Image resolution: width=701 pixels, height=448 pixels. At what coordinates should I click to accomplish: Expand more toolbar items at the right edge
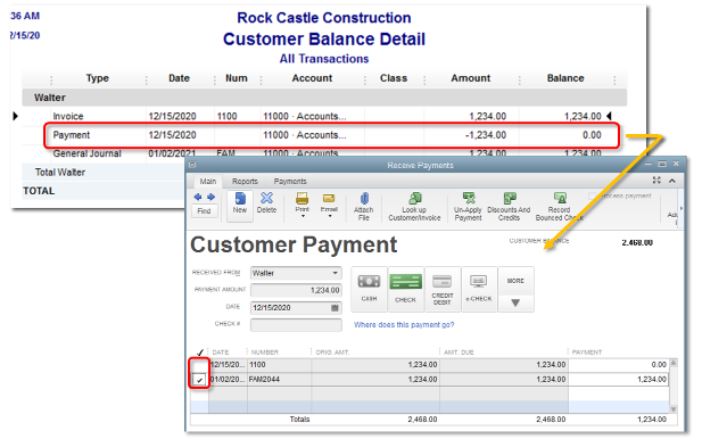coord(681,208)
